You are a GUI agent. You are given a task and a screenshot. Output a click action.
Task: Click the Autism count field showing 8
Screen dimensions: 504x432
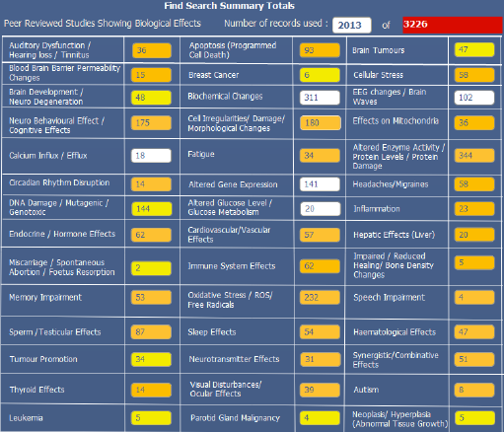point(474,390)
